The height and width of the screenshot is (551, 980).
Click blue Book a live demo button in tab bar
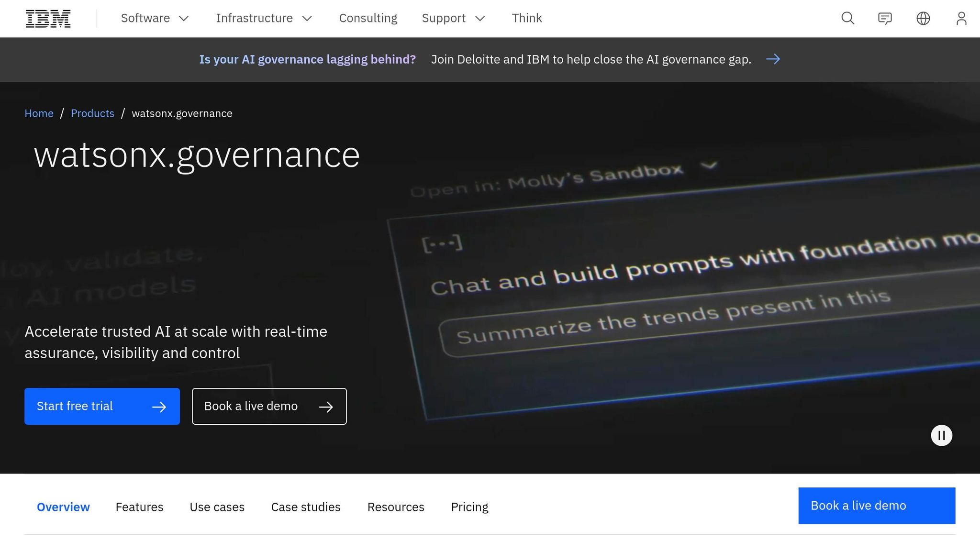877,506
